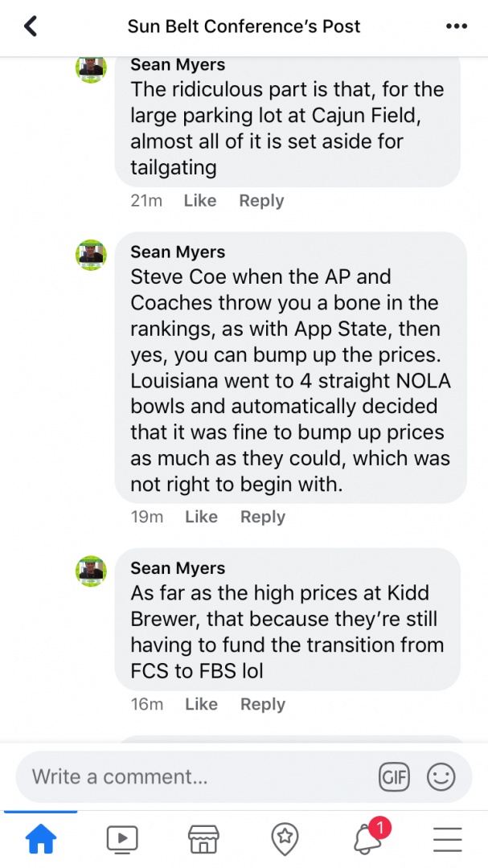Image resolution: width=488 pixels, height=868 pixels.
Task: Reply to the Kidd Brewer prices comment
Action: point(263,704)
